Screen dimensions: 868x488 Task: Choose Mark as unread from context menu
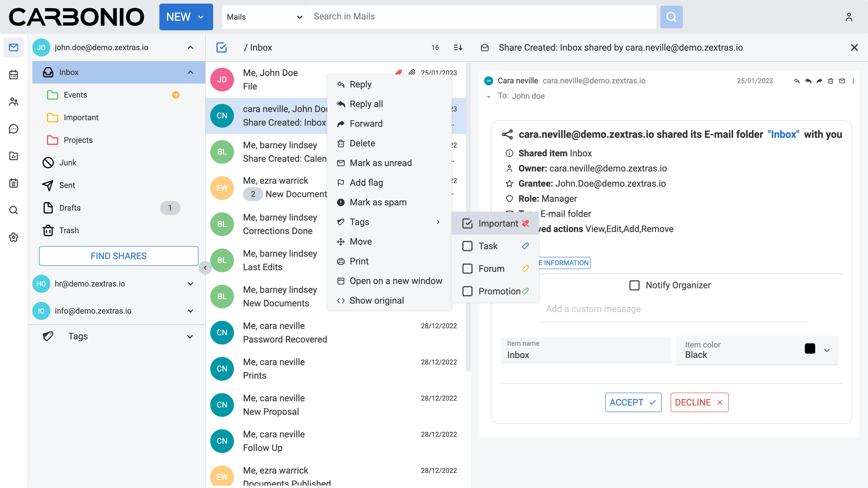tap(380, 163)
